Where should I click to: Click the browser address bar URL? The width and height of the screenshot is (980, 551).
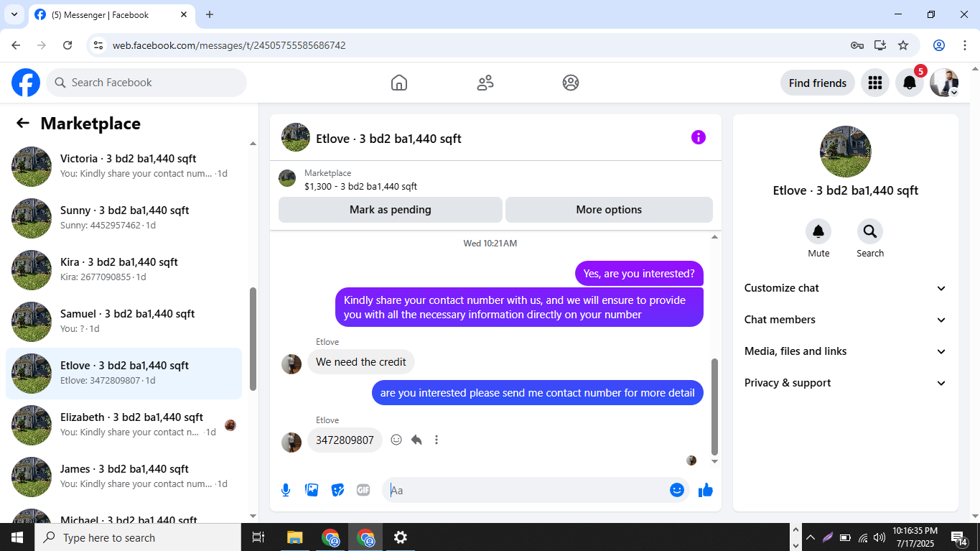(229, 45)
